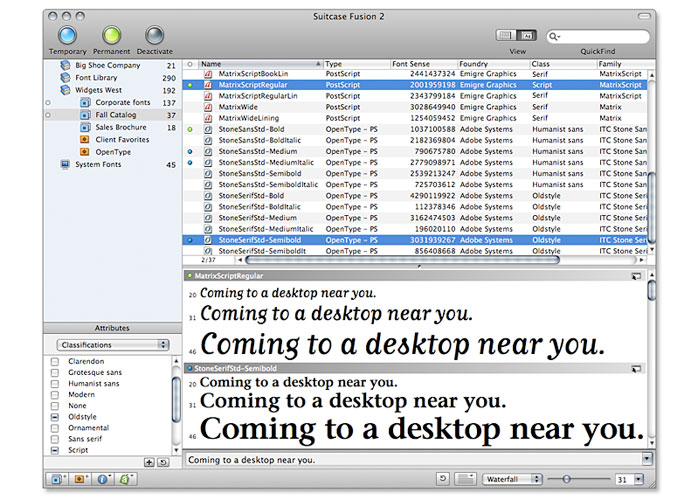This screenshot has width=698, height=500.
Task: Click toolbar toggle pill in title bar
Action: (644, 16)
